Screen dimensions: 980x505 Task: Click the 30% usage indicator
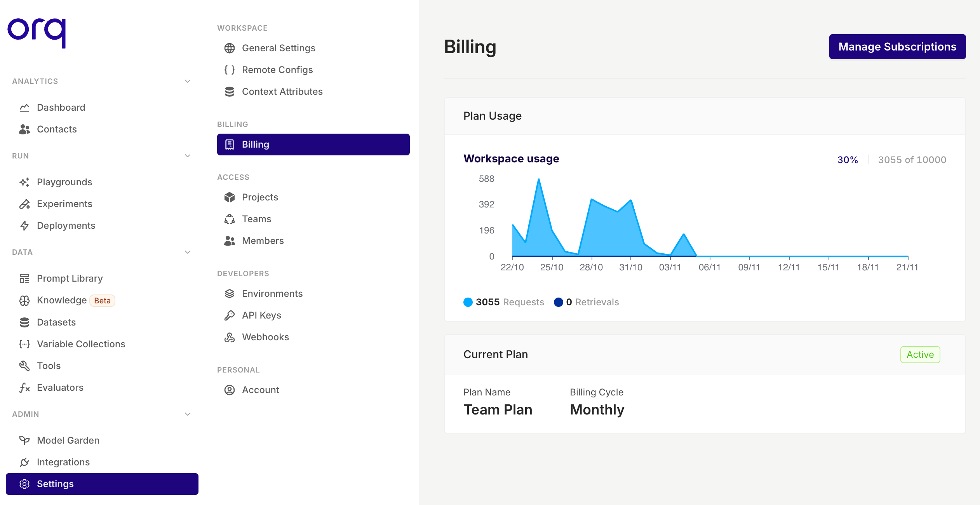pos(848,160)
